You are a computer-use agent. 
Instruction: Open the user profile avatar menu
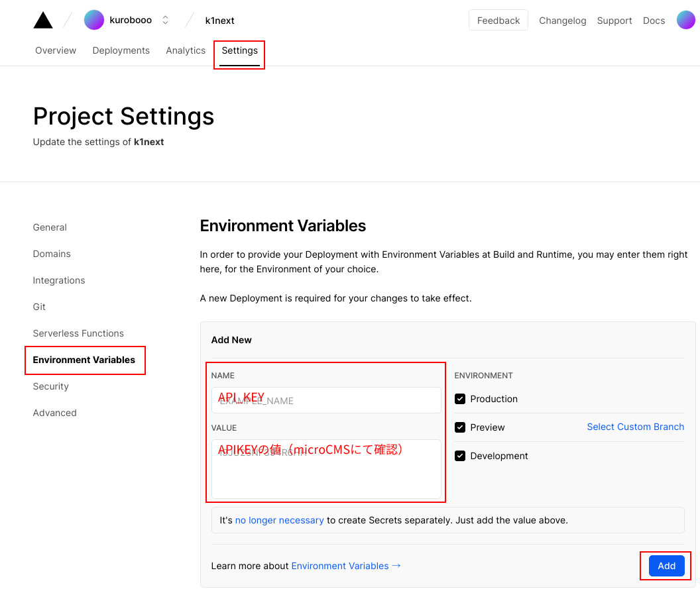pos(685,20)
